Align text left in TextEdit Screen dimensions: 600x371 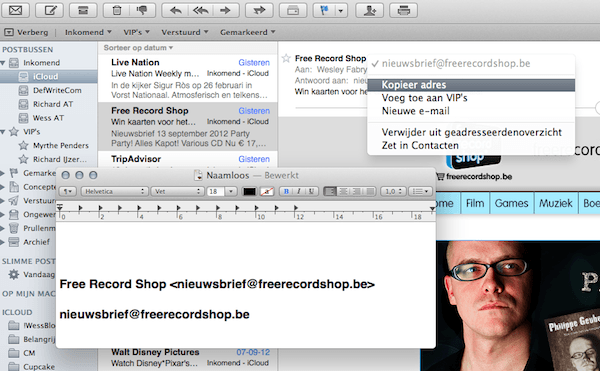click(x=330, y=191)
